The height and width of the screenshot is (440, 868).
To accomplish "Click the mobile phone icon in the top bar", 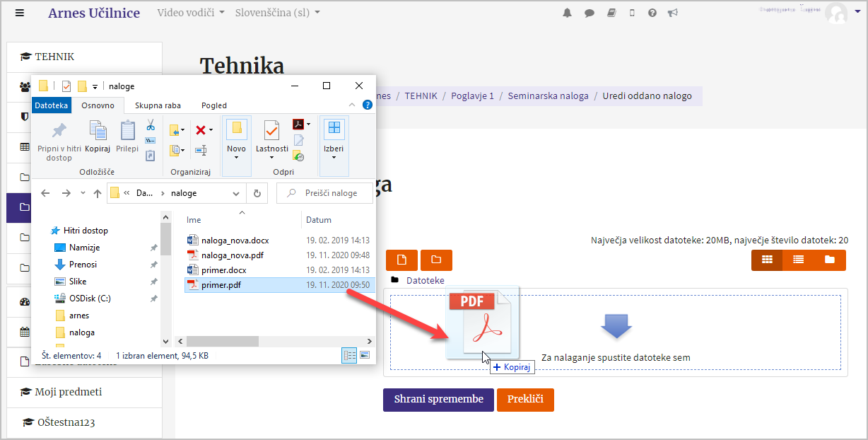I will pos(632,13).
